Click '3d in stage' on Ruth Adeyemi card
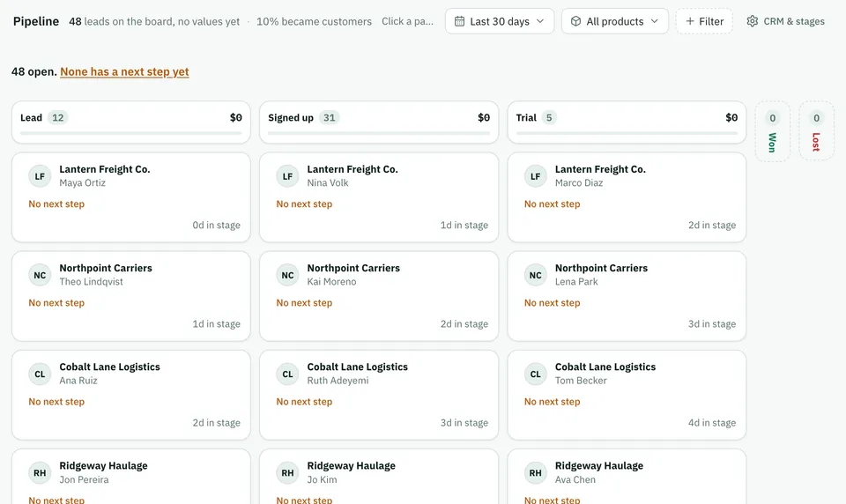Screen dimensions: 846x504 464,423
